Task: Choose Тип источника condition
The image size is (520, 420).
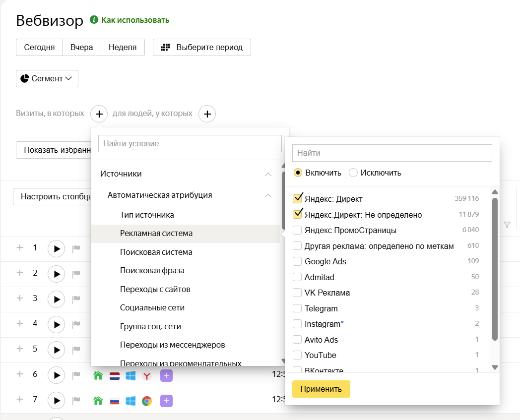Action: click(147, 215)
